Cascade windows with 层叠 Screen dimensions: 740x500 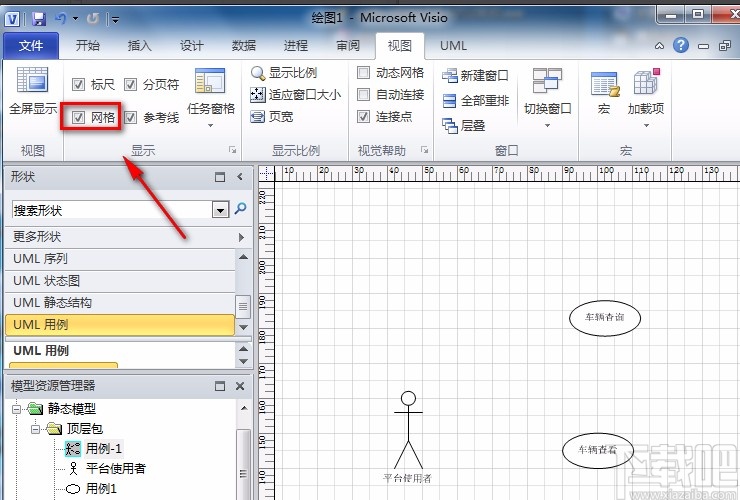tap(463, 126)
